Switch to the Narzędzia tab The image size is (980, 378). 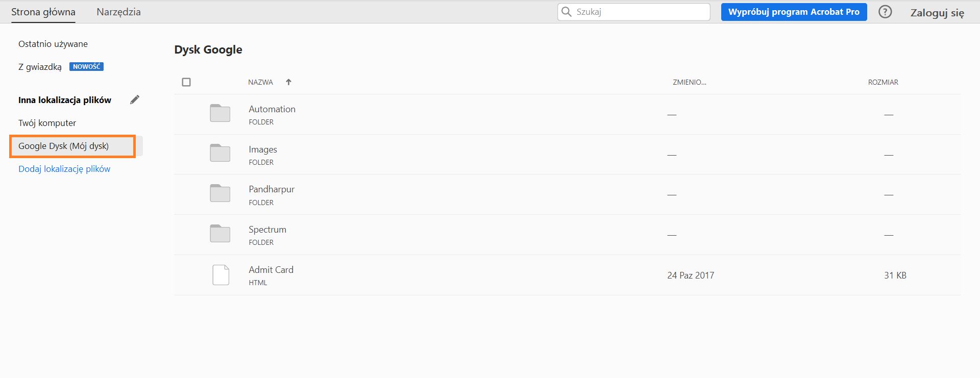point(118,11)
